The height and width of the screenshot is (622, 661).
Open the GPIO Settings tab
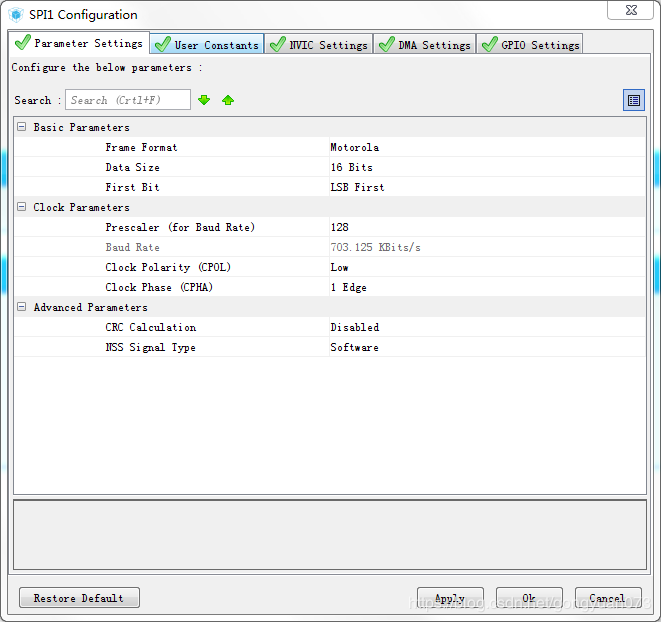pos(530,45)
